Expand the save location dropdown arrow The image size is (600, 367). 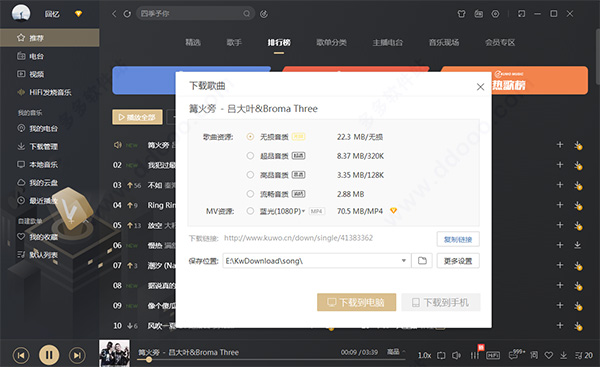tap(404, 261)
